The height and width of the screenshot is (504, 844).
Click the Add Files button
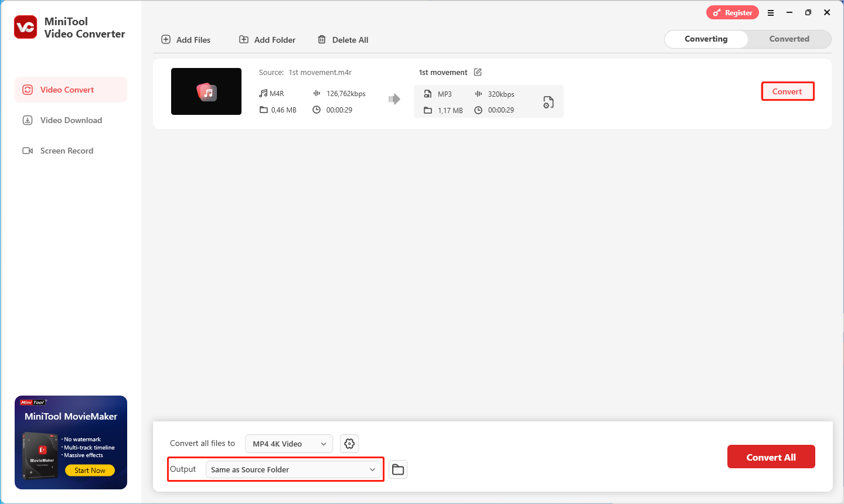[x=186, y=40]
